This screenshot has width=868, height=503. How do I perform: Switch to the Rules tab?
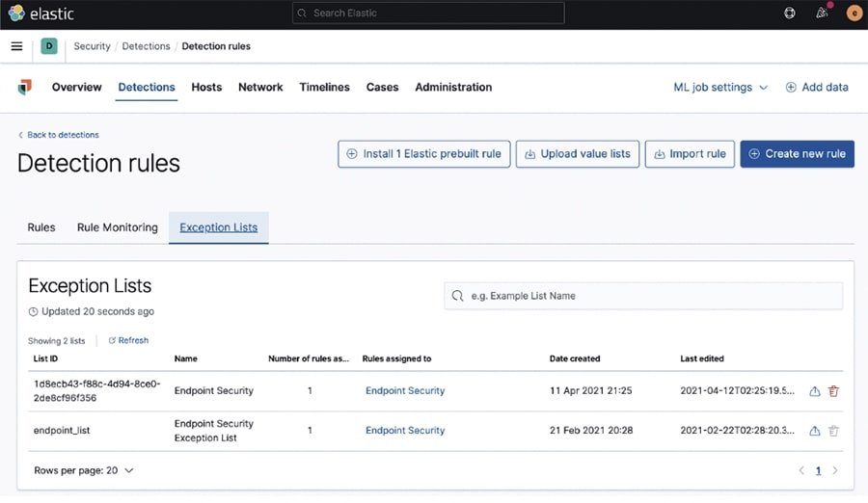click(41, 227)
